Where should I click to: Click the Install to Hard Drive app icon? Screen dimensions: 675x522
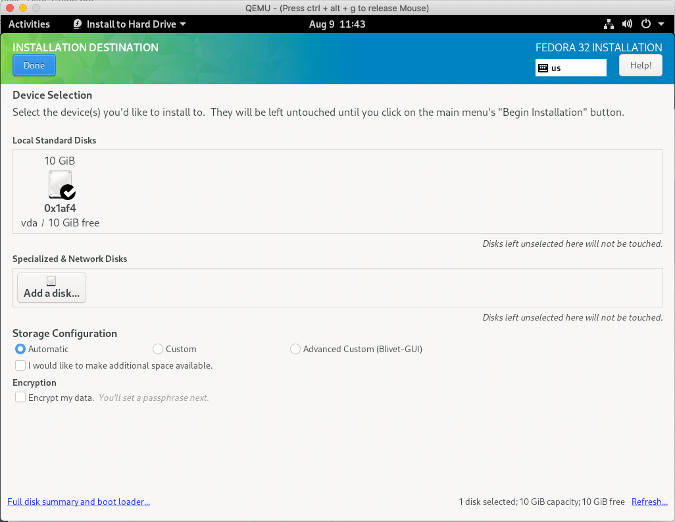(x=78, y=24)
